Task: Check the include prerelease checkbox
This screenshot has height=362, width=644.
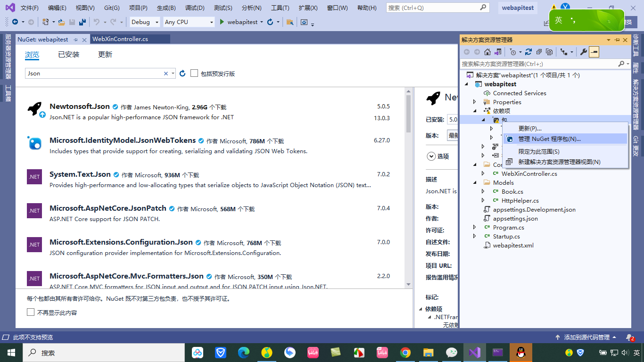Action: [x=194, y=73]
